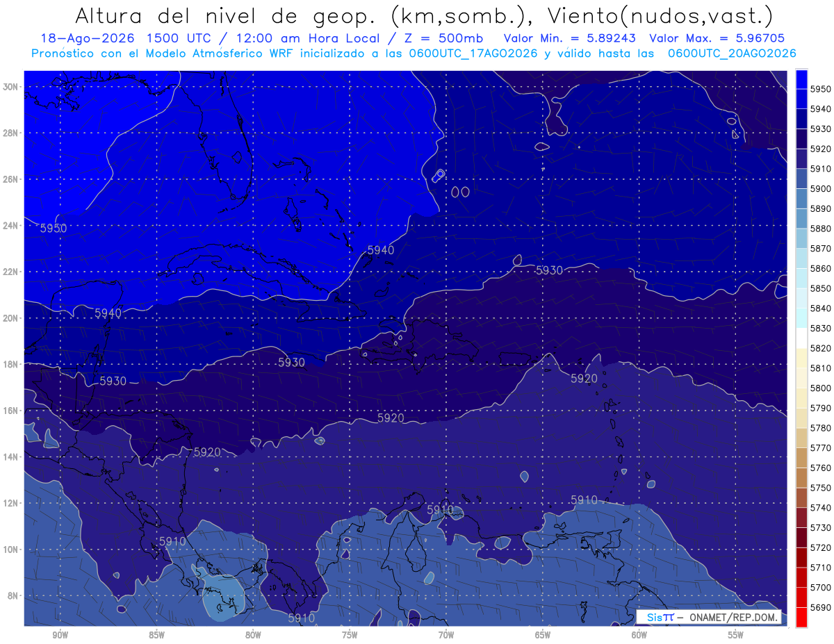Click the 60W longitude axis label
This screenshot has height=644, width=834.
pos(639,635)
